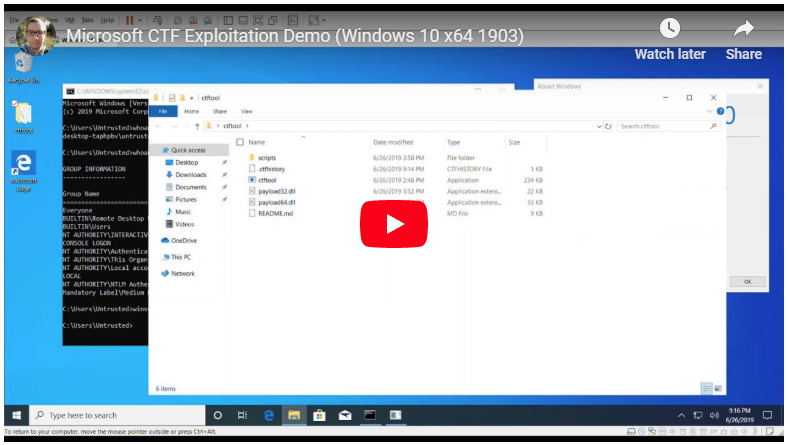Open Music in navigation pane
Viewport: 790px width, 445px height.
tap(182, 212)
